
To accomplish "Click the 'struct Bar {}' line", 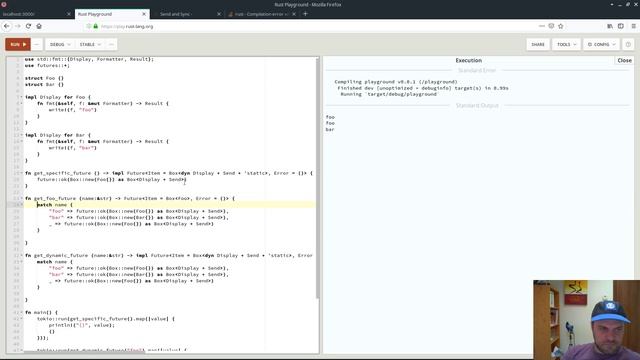I will pos(44,84).
